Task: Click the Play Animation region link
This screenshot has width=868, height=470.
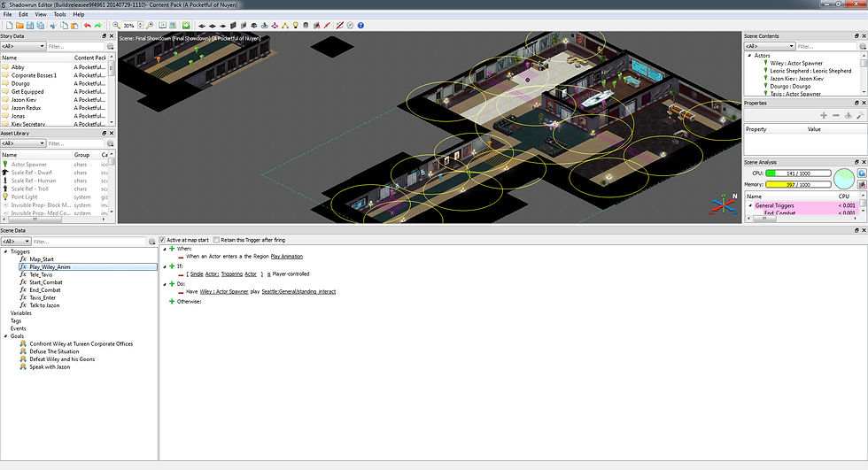Action: pos(287,257)
